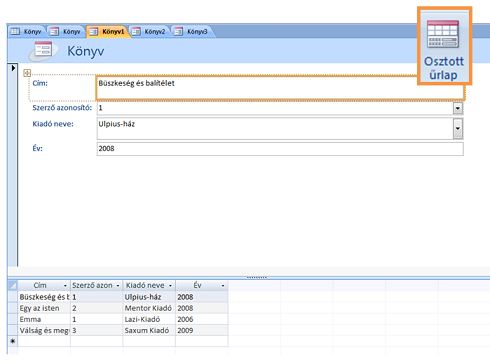Select the Ulpius-ház cell in the datasheet
This screenshot has width=490, height=364.
149,297
